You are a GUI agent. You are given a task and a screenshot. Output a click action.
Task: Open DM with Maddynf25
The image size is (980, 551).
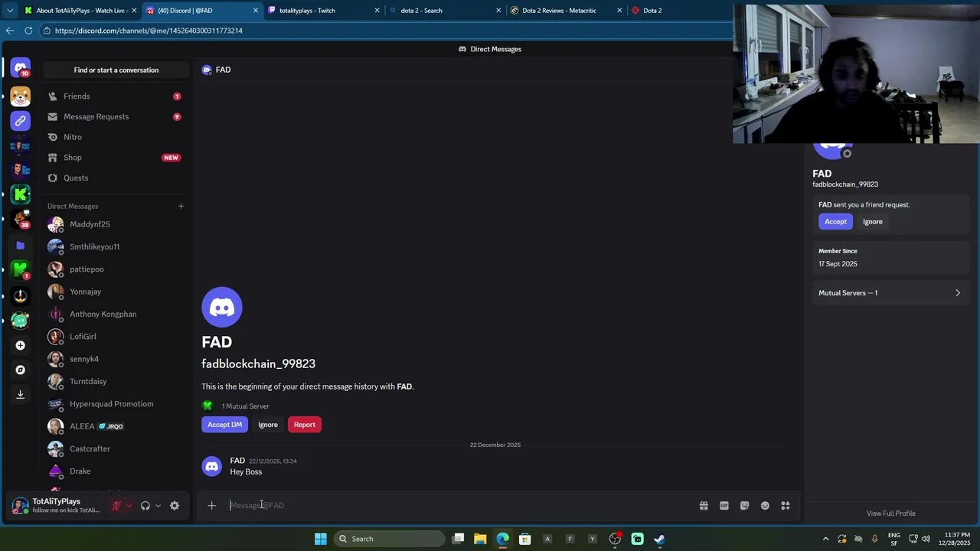116,224
